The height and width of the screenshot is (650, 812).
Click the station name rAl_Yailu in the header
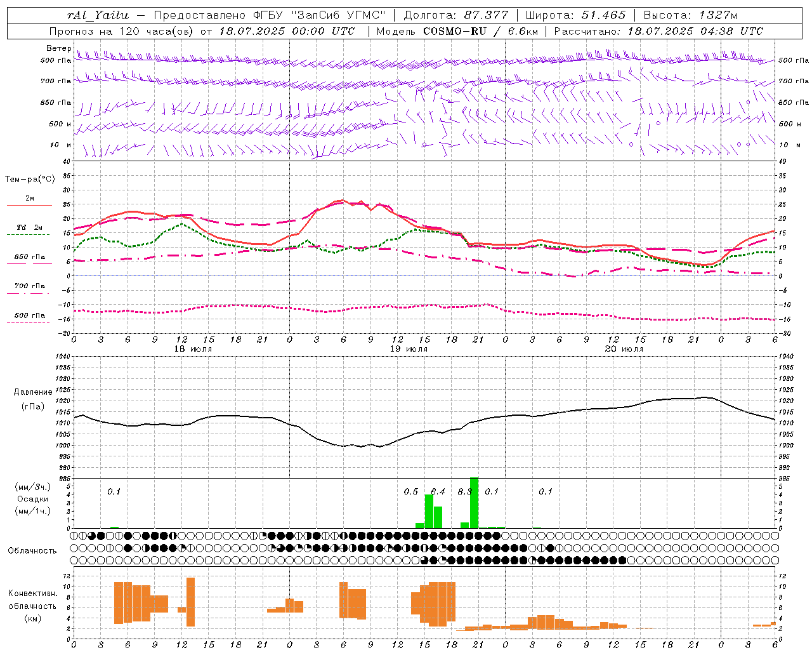click(98, 15)
